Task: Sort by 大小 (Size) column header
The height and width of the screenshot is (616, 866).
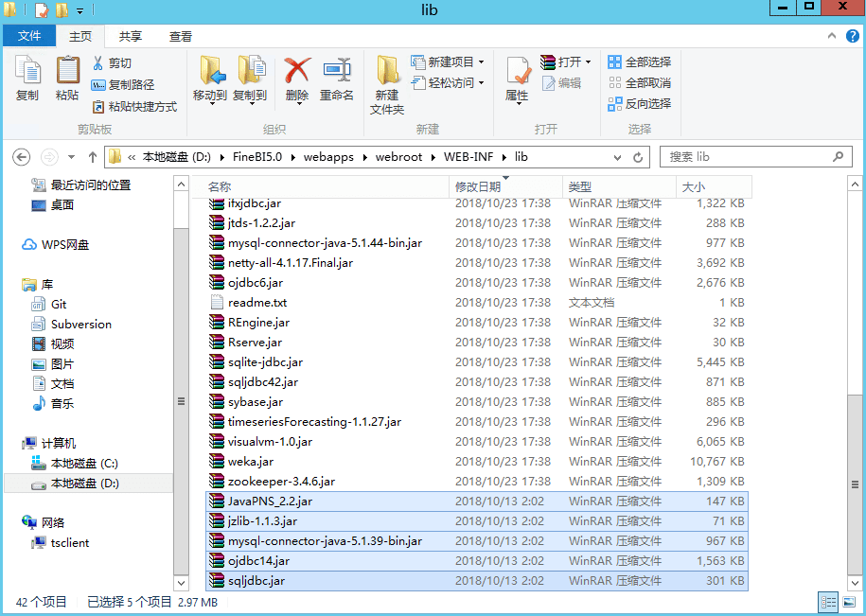Action: [x=715, y=187]
